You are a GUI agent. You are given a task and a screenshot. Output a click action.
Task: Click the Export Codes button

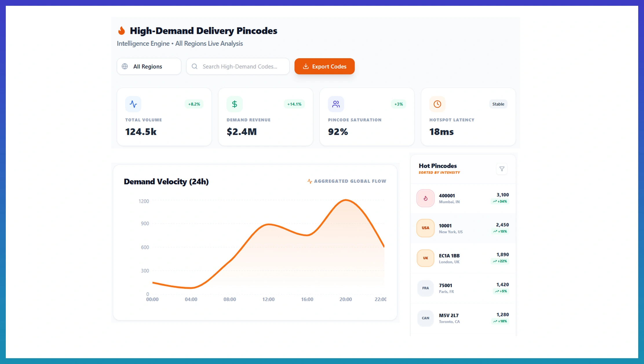point(324,66)
